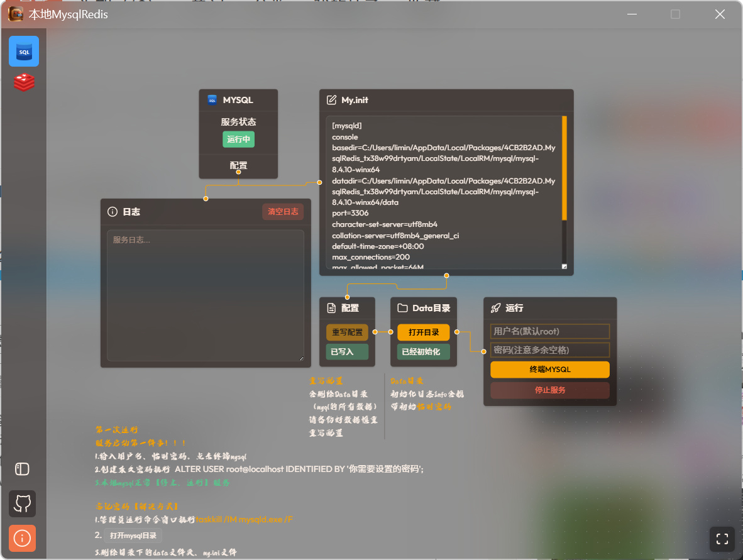This screenshot has width=743, height=560.
Task: Click the character-set-server=utf8mb4 line
Action: [385, 224]
